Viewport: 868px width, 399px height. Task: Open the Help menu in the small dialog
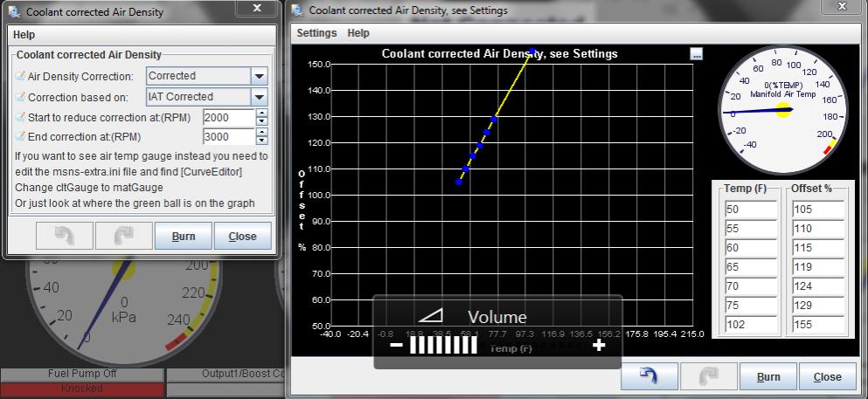(24, 35)
